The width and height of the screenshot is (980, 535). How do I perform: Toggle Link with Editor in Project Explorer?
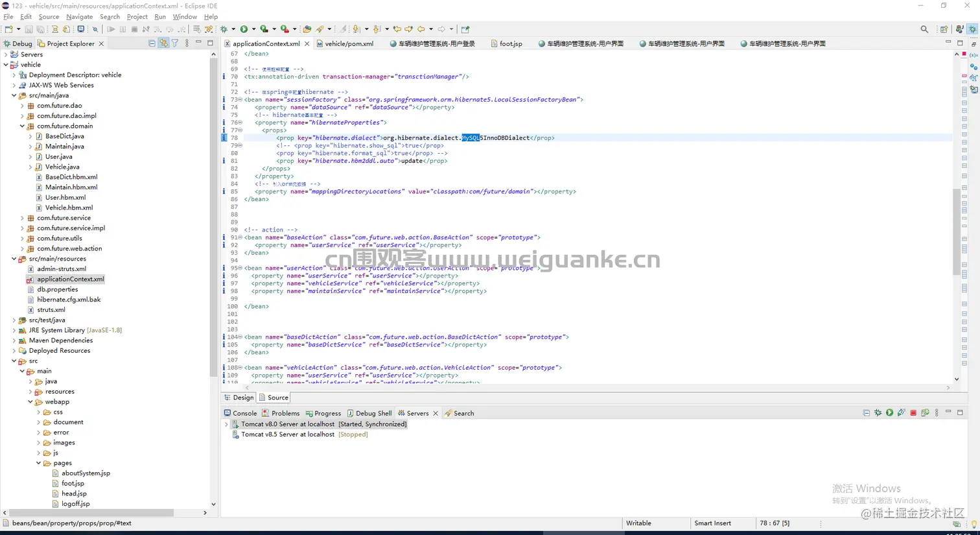pos(163,43)
